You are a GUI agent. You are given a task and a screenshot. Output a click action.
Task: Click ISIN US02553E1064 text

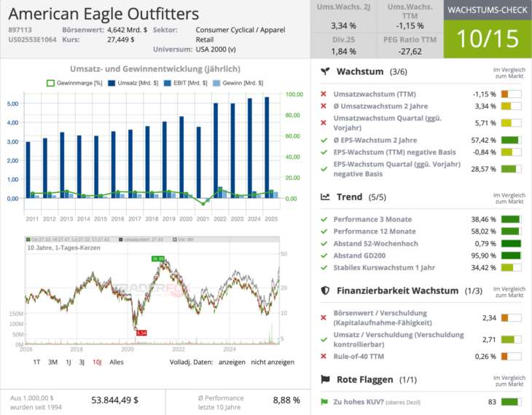pos(32,39)
